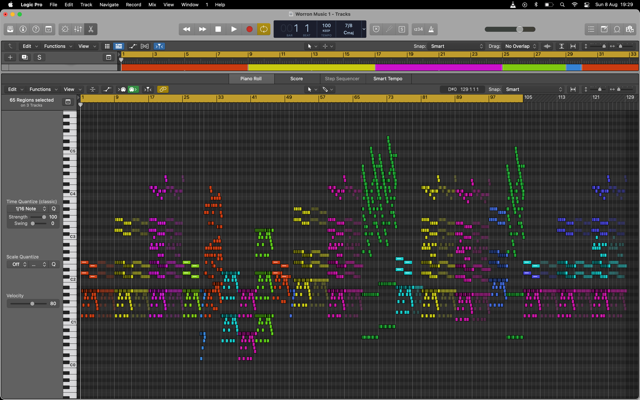Viewport: 640px width, 400px height.
Task: Open Piano Roll Snap Smart dropdown
Action: coord(534,89)
